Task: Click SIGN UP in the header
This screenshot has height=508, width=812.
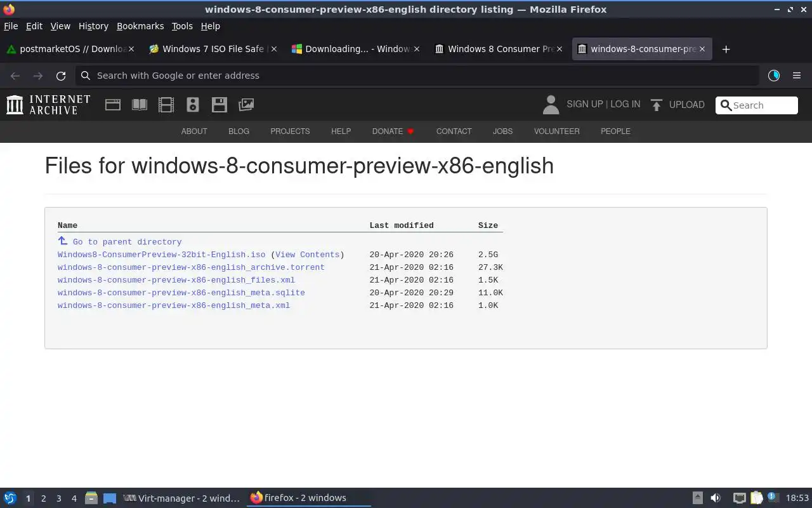Action: tap(585, 104)
